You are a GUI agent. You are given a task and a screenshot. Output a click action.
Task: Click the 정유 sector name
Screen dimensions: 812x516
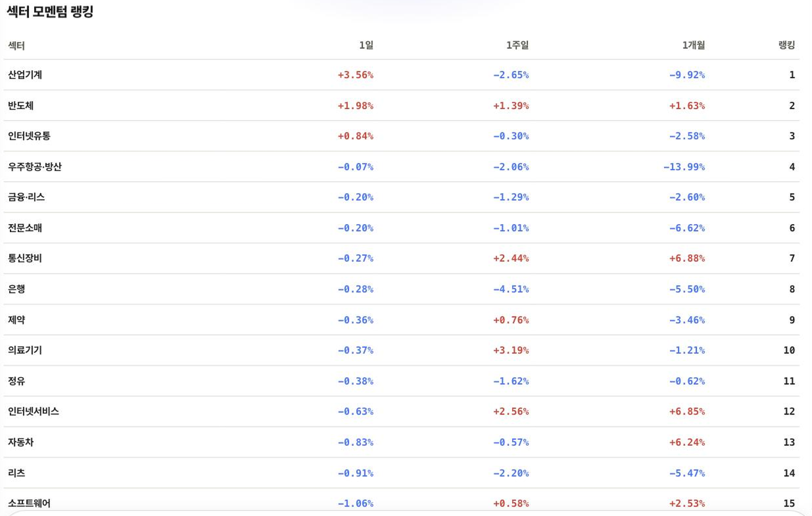point(16,381)
